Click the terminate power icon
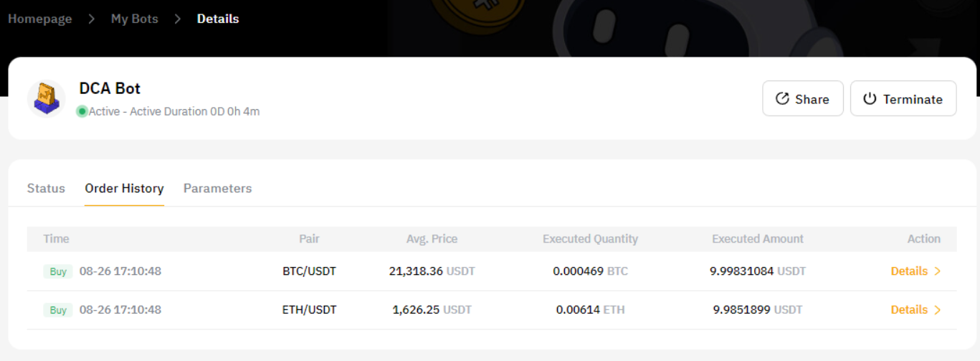The width and height of the screenshot is (980, 361). tap(870, 99)
